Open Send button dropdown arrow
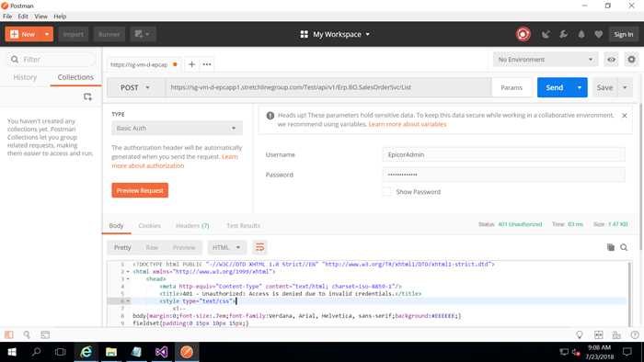The height and width of the screenshot is (362, 644). point(580,87)
